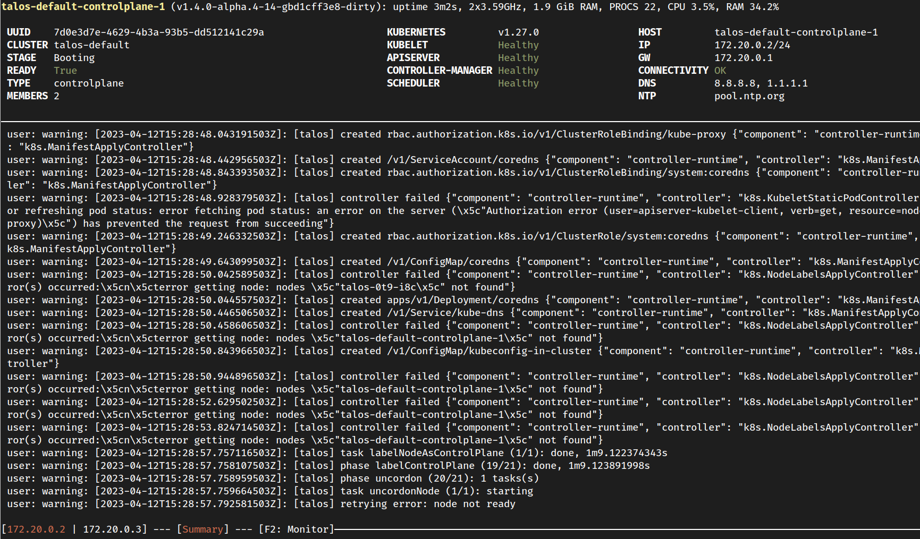
Task: Click the TYPE value controlplane
Action: (x=89, y=83)
